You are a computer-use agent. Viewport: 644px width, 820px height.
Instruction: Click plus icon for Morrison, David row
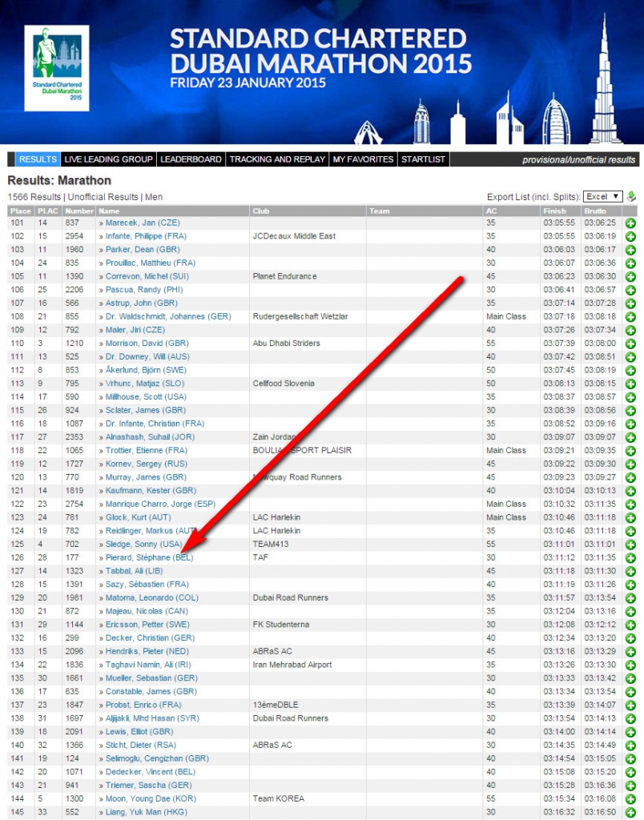coord(630,344)
